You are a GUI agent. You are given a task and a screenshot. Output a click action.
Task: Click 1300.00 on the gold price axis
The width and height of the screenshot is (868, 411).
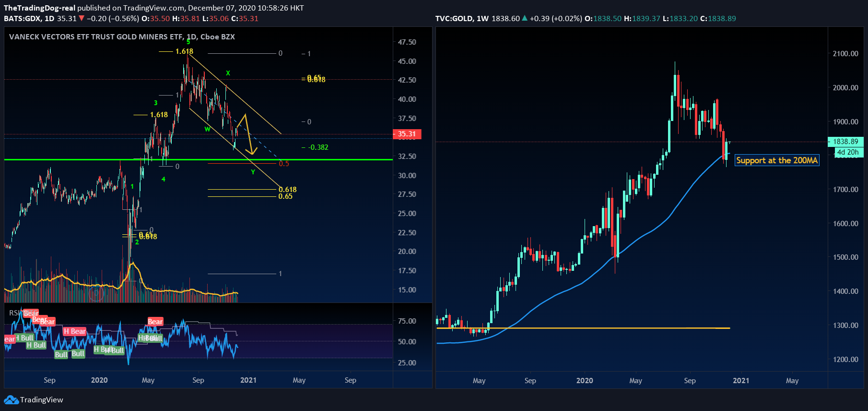[845, 325]
